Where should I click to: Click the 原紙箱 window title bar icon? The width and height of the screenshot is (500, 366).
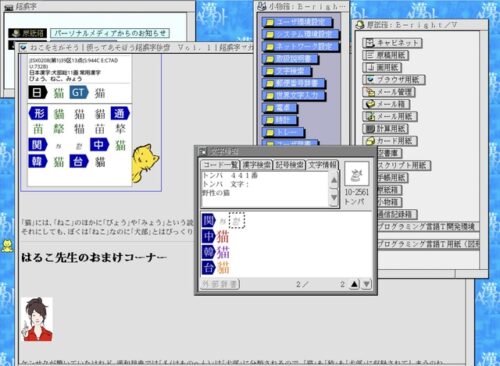pos(360,25)
